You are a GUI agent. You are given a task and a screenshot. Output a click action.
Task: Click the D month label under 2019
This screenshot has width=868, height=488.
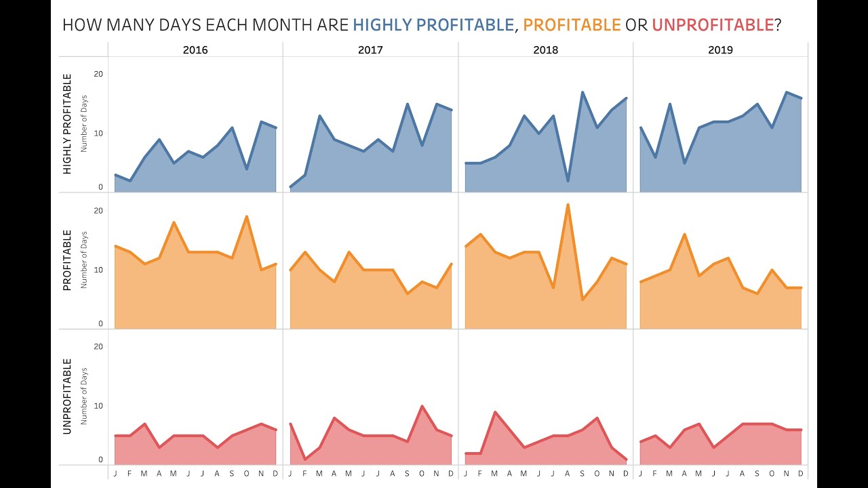pos(801,473)
